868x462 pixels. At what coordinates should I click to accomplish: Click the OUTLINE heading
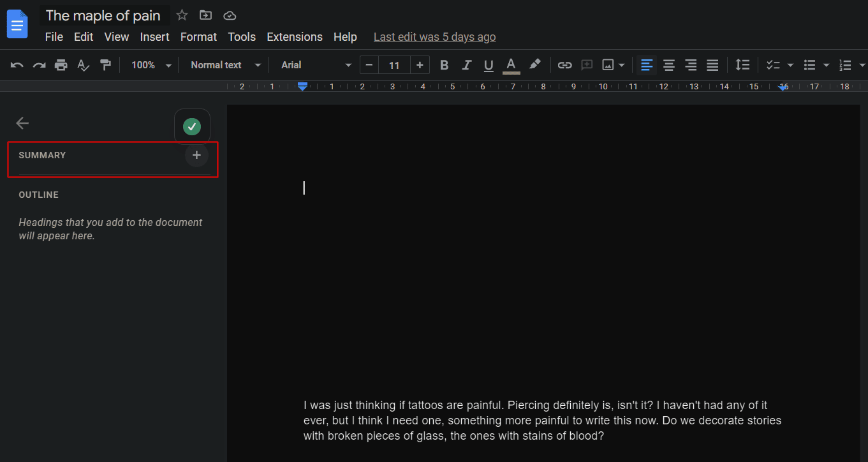click(x=39, y=195)
